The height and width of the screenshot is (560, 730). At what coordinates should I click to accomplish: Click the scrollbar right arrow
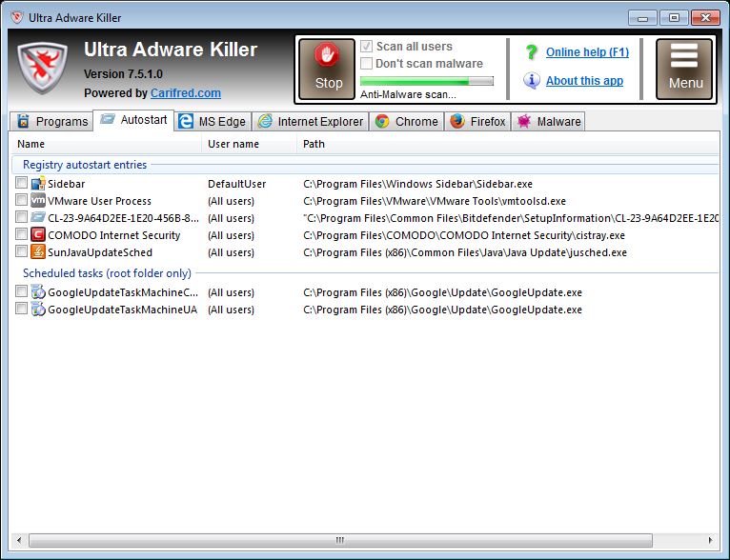click(710, 540)
